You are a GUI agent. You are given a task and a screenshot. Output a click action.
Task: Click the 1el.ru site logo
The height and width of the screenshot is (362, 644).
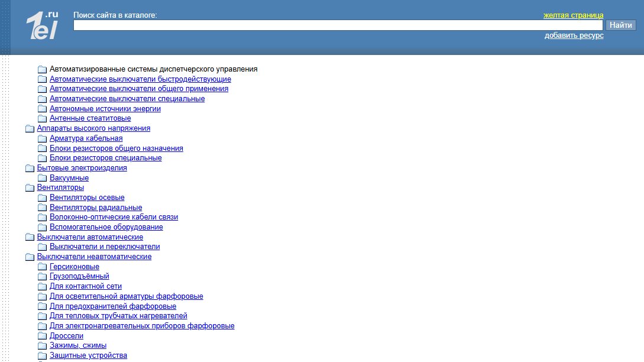pos(42,27)
